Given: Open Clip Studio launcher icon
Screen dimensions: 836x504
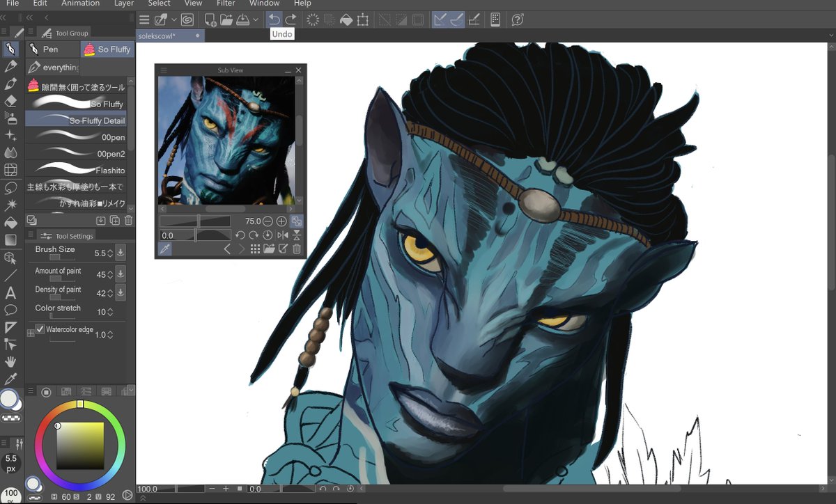Looking at the screenshot, I should [x=187, y=19].
